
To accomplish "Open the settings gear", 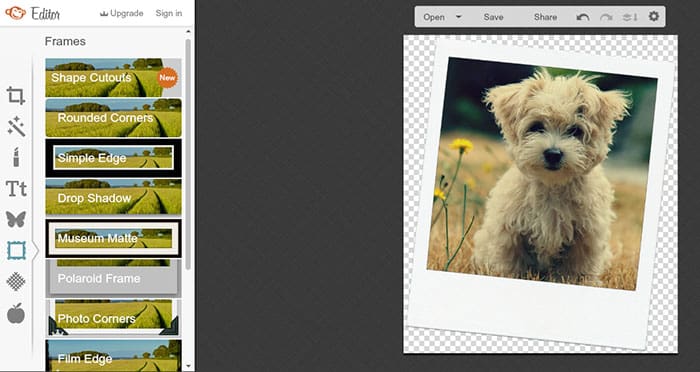I will pos(654,17).
